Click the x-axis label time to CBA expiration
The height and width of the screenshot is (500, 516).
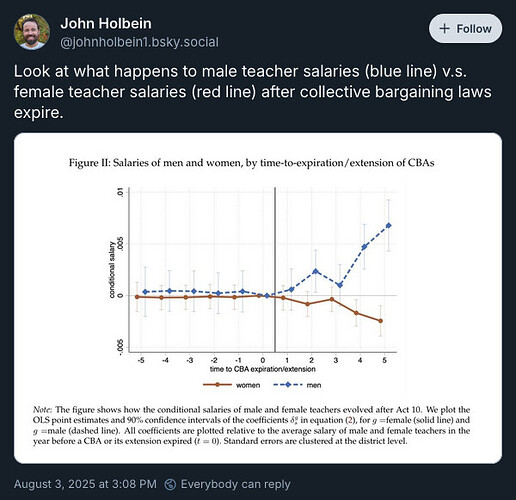tap(263, 369)
